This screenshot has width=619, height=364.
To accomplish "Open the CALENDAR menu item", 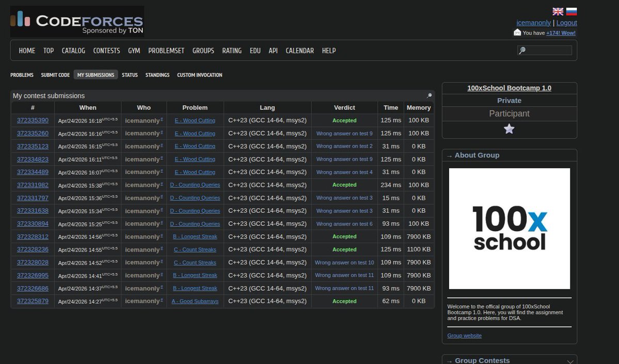I will 299,51.
